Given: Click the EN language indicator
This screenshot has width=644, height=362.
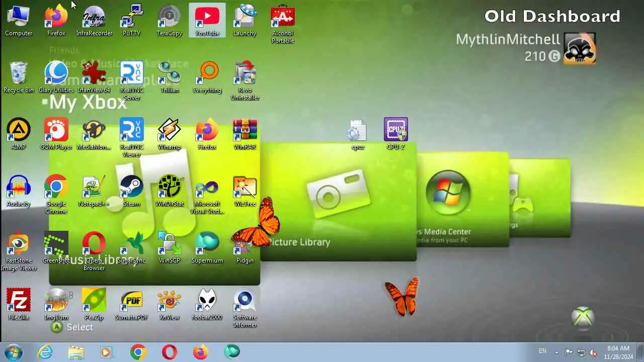Looking at the screenshot, I should [x=542, y=351].
